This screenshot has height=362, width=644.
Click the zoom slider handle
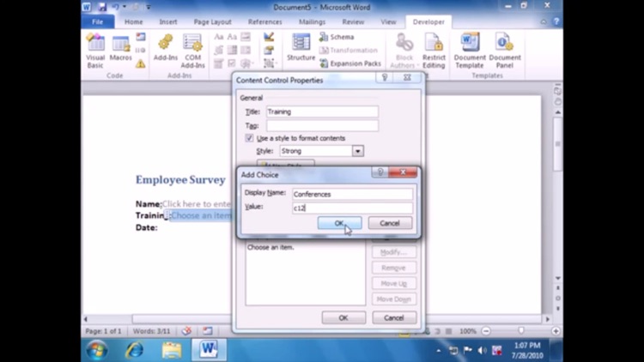point(521,331)
